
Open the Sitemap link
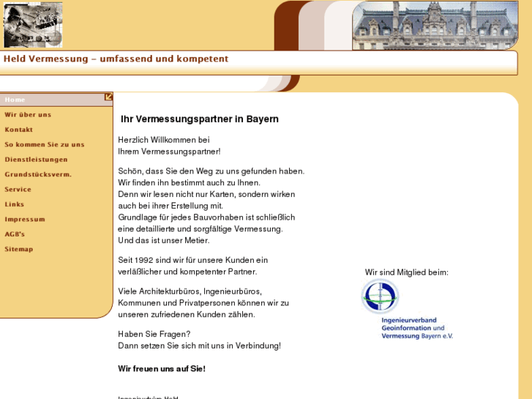[x=19, y=249]
